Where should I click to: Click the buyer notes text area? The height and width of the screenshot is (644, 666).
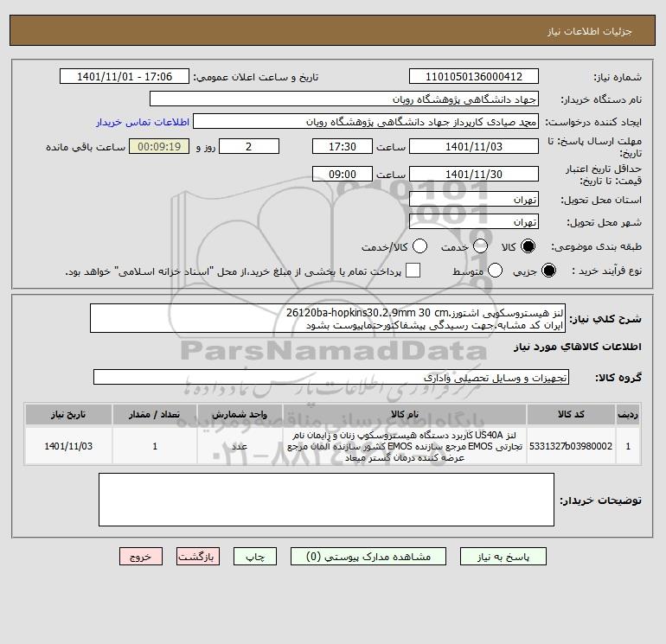[x=326, y=500]
